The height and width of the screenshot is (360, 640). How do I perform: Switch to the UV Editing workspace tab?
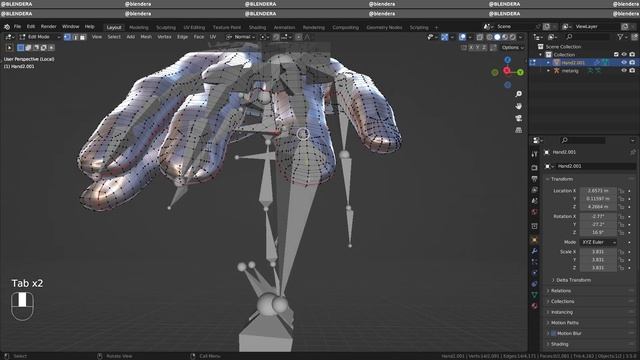point(194,27)
